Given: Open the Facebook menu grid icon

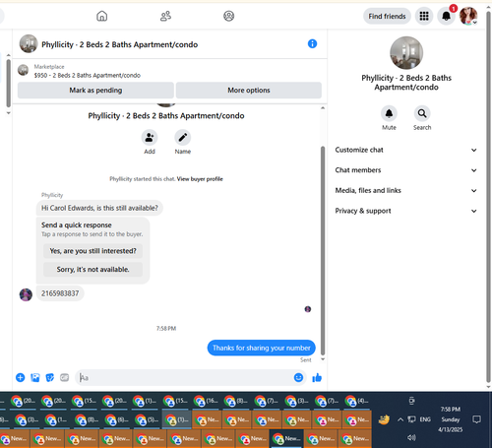Looking at the screenshot, I should 424,16.
